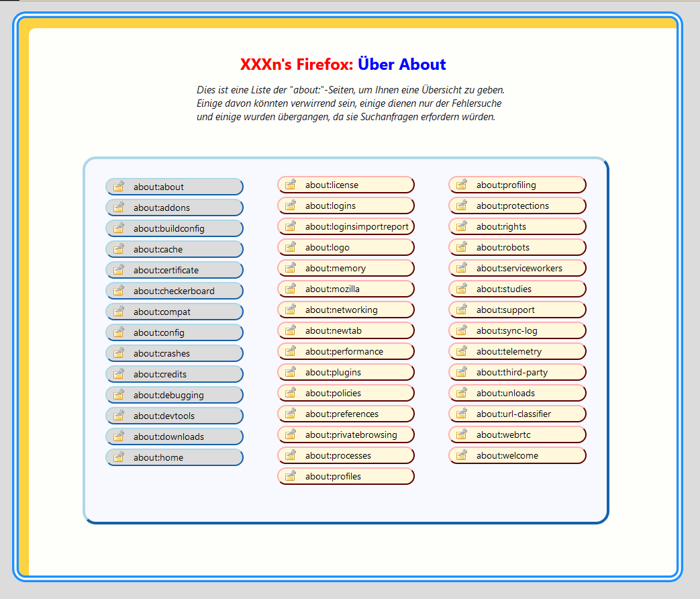Viewport: 700px width, 599px height.
Task: Open about:preferences link
Action: tap(346, 414)
